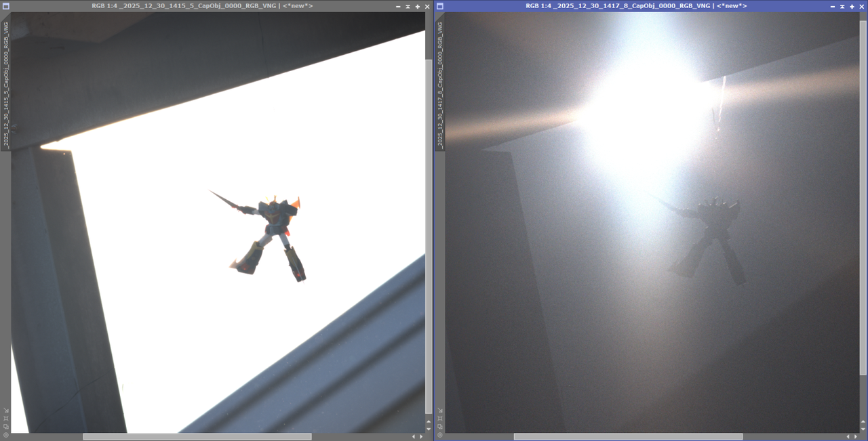Click the vertical scrollbar thumb in the 1415_5 window
The height and width of the screenshot is (441, 868).
click(x=429, y=237)
